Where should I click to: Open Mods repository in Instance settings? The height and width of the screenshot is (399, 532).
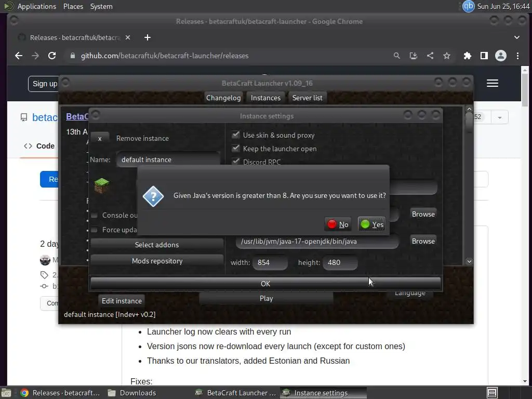(157, 261)
